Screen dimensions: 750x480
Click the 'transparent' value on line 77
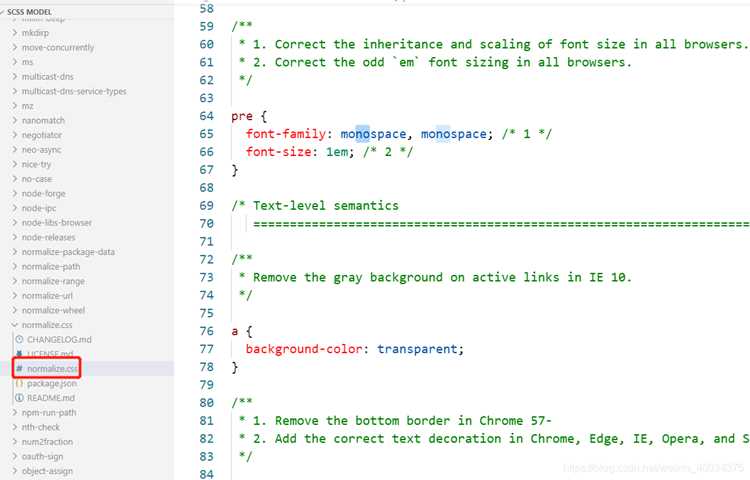coord(417,349)
